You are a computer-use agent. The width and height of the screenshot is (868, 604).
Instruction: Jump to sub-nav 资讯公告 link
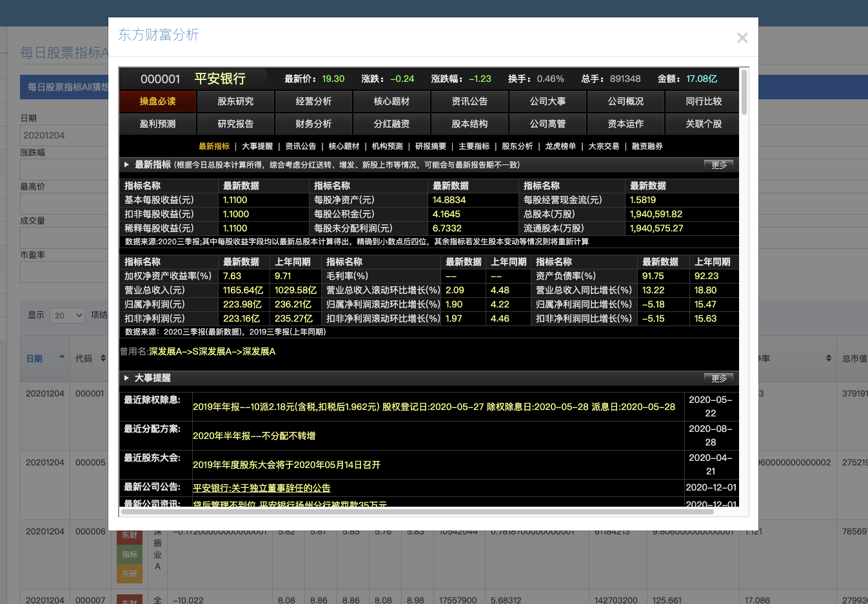coord(301,146)
